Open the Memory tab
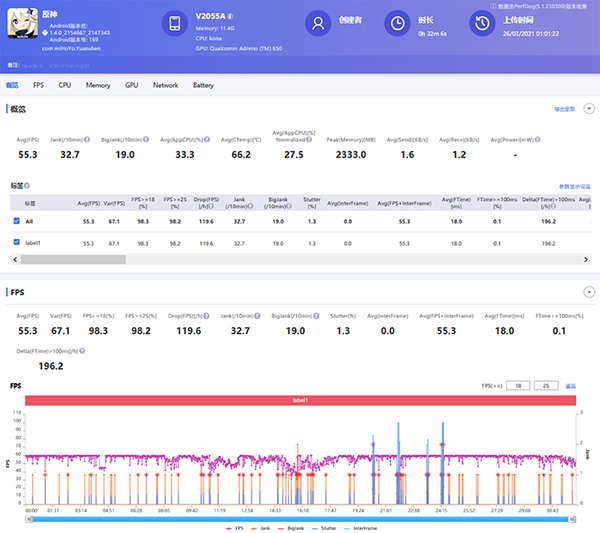The height and width of the screenshot is (533, 600). coord(98,86)
